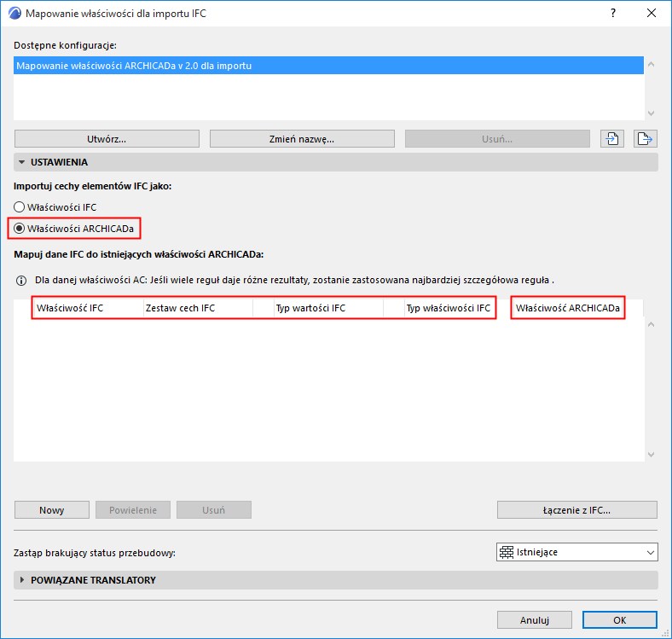
Task: Click the Typ właściwości IFC column header
Action: [x=450, y=308]
